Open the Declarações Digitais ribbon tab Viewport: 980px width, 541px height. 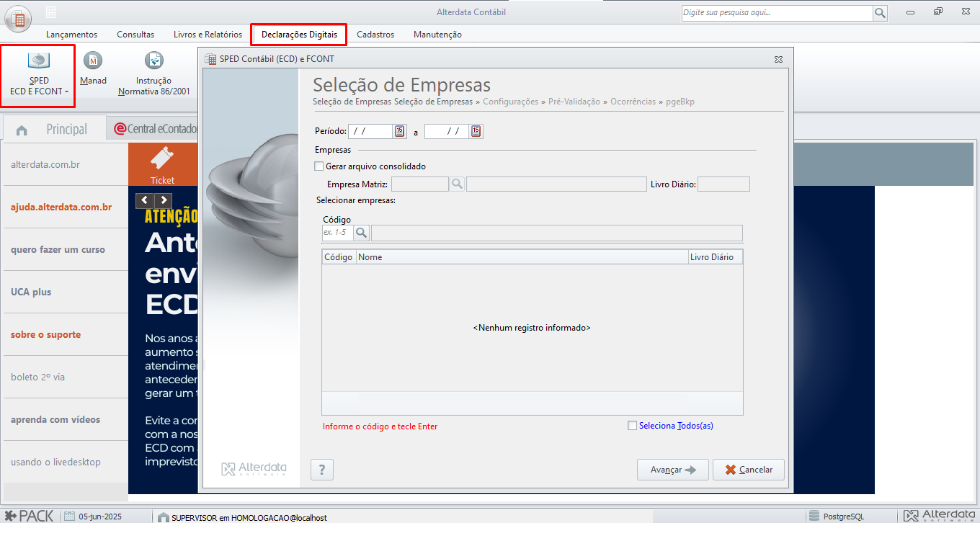298,34
